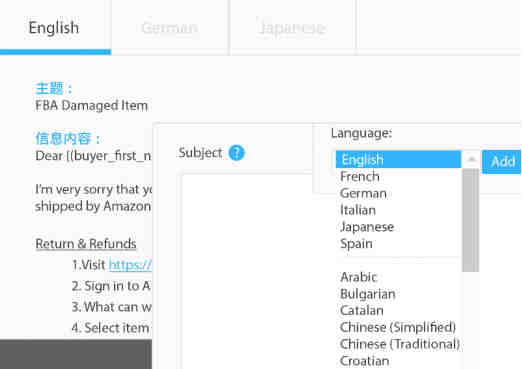Select Chinese (Traditional) option
This screenshot has height=369, width=522.
coord(398,344)
